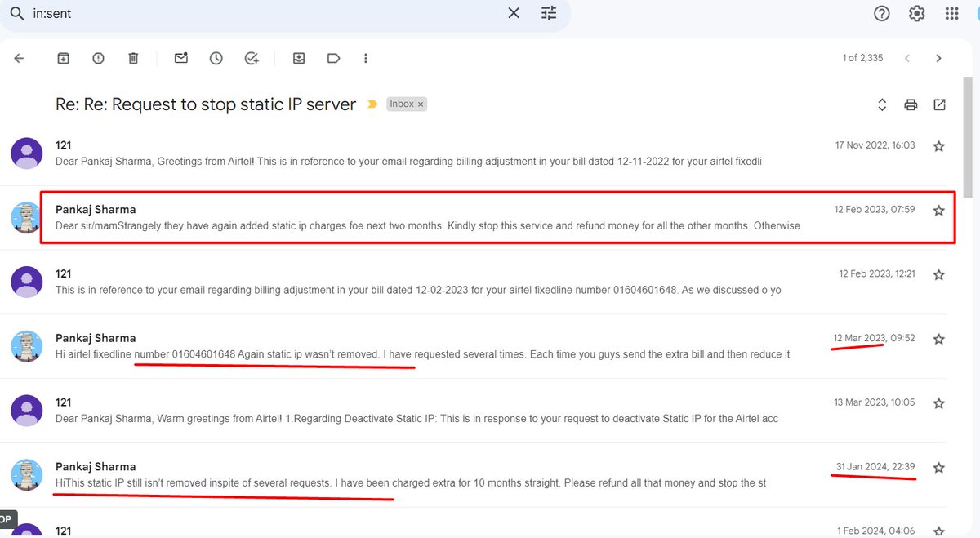Report conversation as spam
980x538 pixels.
point(98,58)
